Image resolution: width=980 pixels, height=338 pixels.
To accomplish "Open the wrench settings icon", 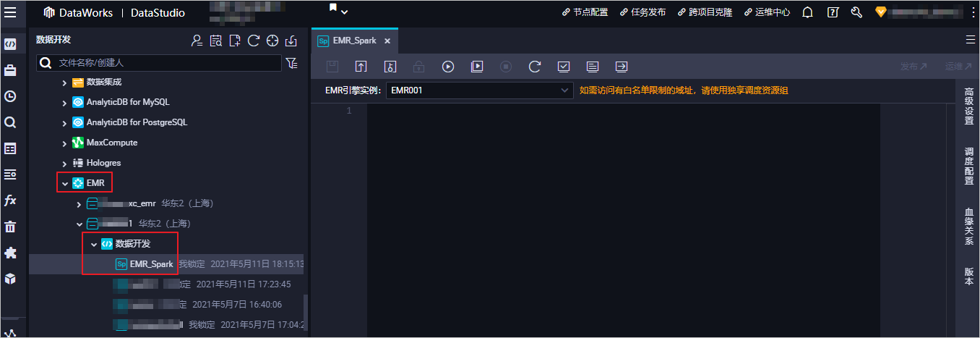I will coord(856,12).
